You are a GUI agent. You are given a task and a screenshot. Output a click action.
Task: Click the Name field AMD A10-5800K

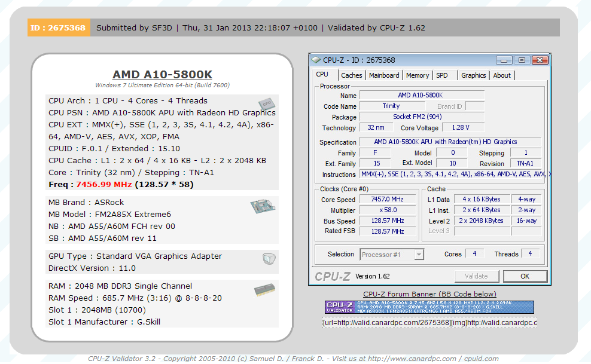coord(422,95)
